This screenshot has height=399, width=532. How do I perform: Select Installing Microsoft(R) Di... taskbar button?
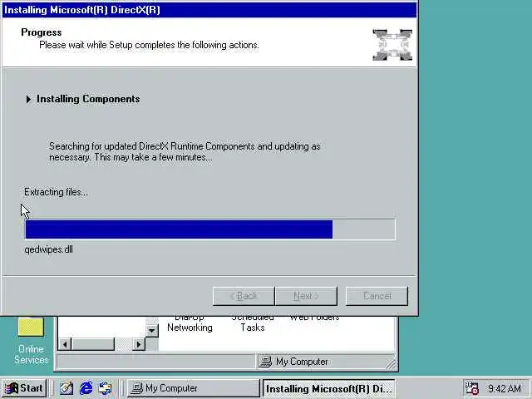pyautogui.click(x=329, y=388)
